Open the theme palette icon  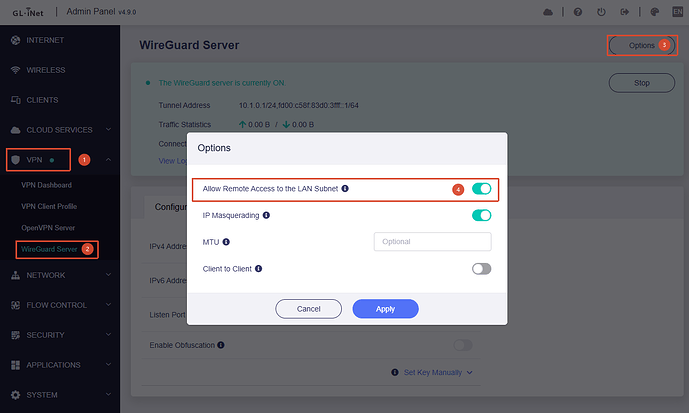click(x=655, y=12)
